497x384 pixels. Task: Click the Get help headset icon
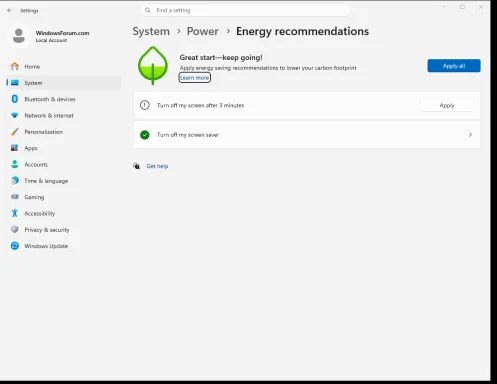coord(137,166)
